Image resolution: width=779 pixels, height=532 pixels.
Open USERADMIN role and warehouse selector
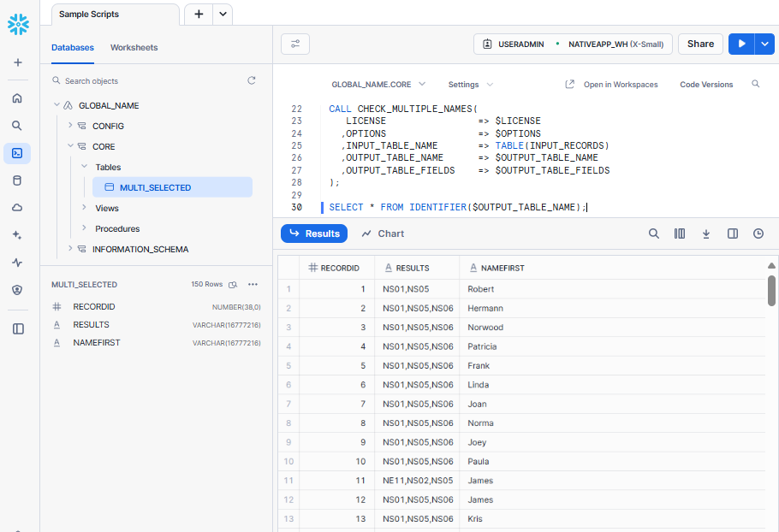click(573, 44)
